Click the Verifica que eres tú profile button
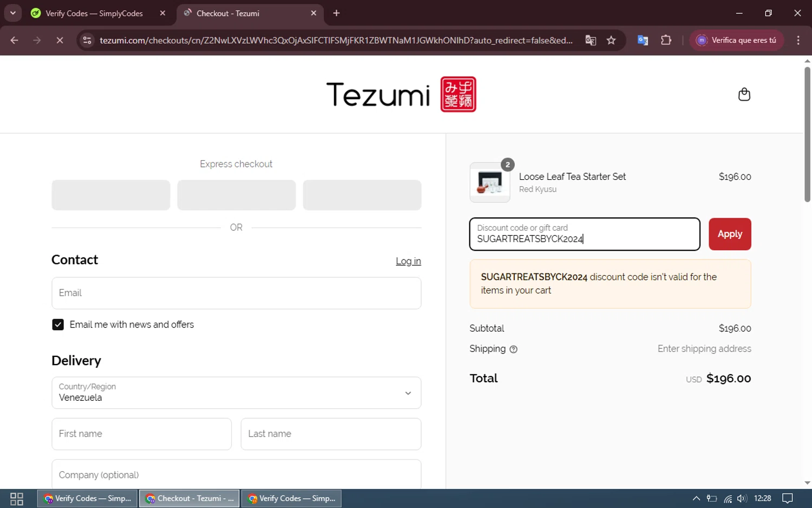Image resolution: width=812 pixels, height=508 pixels. pyautogui.click(x=737, y=40)
